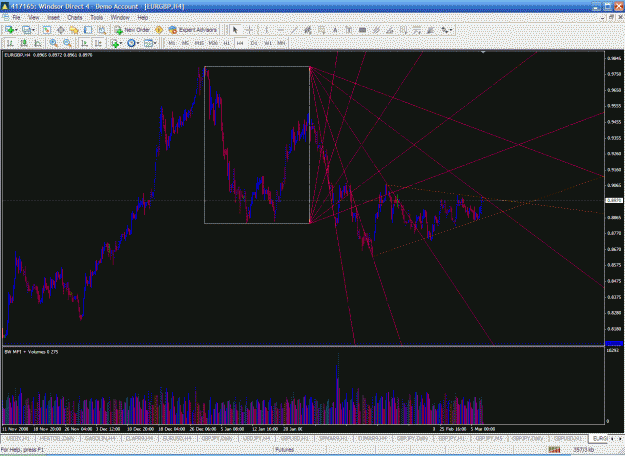The width and height of the screenshot is (625, 456).
Task: Open the Help menu
Action: [x=143, y=18]
